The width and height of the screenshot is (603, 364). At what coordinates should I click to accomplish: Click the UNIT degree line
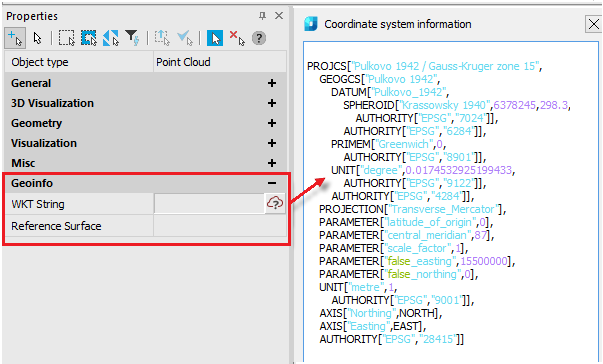pyautogui.click(x=423, y=170)
